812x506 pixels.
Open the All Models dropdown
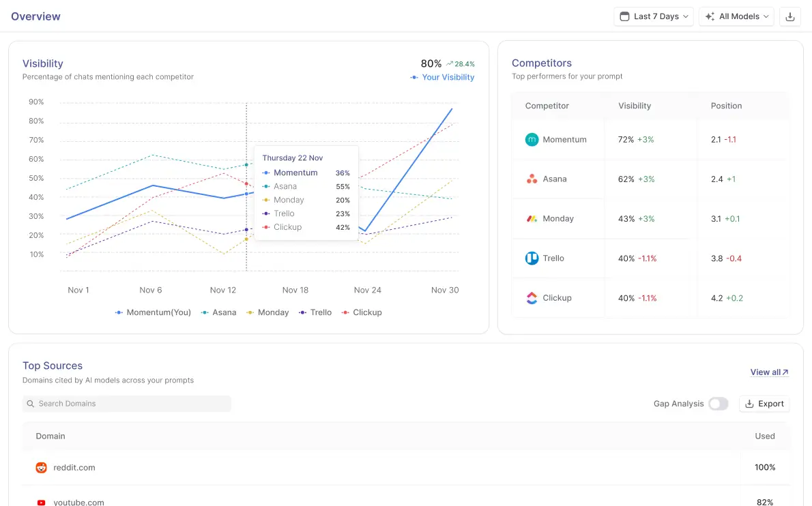pyautogui.click(x=736, y=16)
